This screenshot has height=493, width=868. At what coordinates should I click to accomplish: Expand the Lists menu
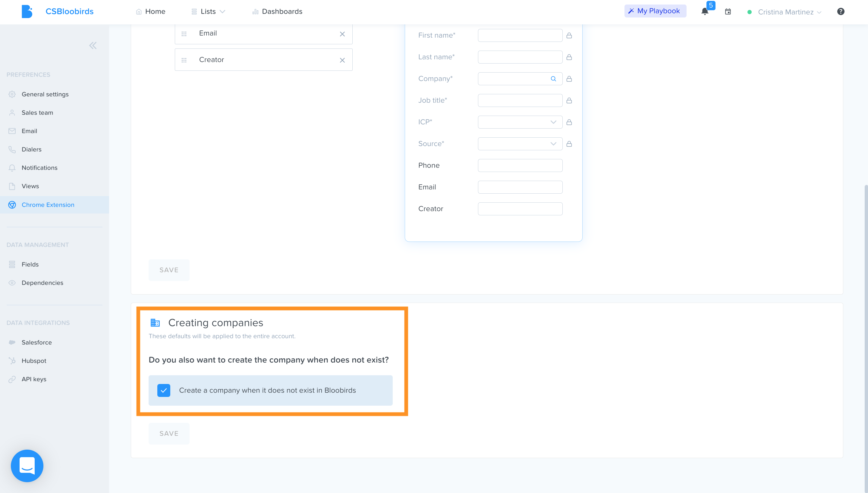[x=208, y=11]
